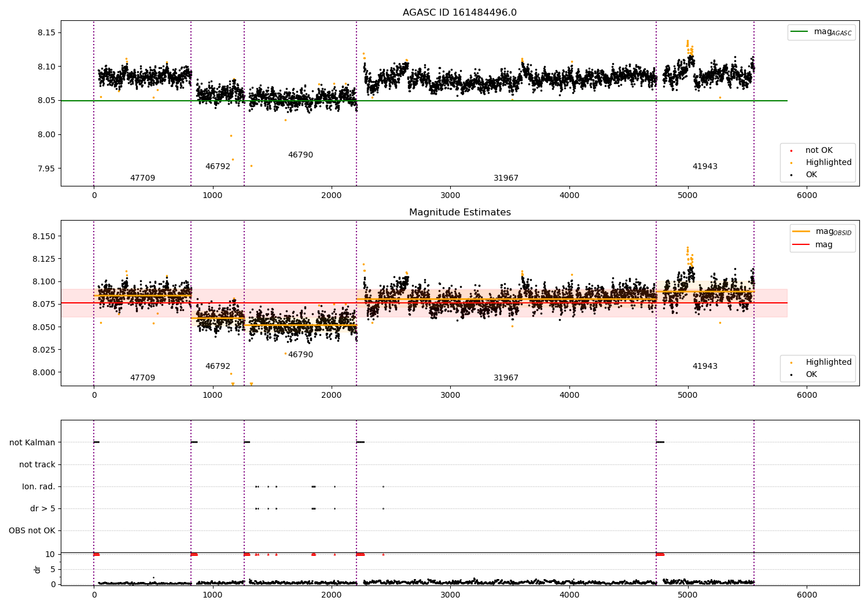
Task: Click OBSID label 46792 in the top plot
Action: tap(218, 167)
